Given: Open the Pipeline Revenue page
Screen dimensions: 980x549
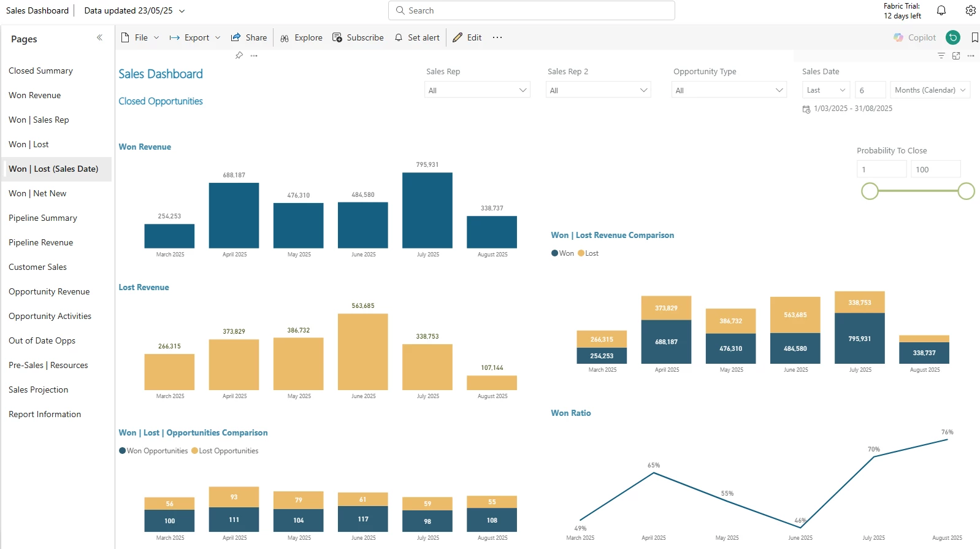Looking at the screenshot, I should pos(56,242).
